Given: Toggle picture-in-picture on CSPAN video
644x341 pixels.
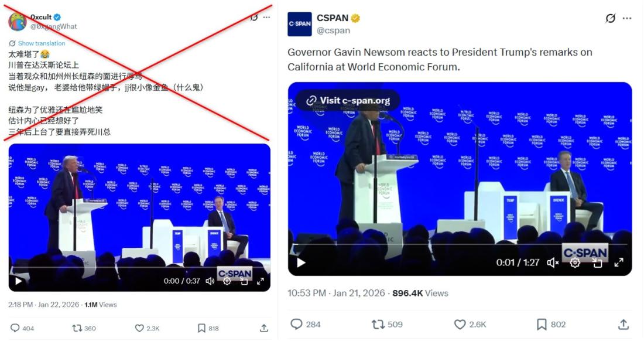Looking at the screenshot, I should [x=597, y=262].
